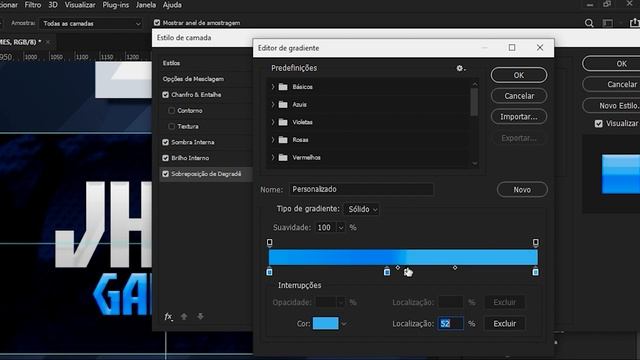Open the Plug-ins menu
This screenshot has width=640, height=360.
tap(116, 5)
